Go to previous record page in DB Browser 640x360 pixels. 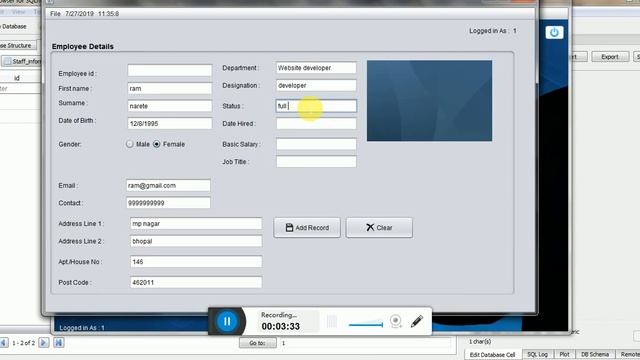(x=4, y=342)
